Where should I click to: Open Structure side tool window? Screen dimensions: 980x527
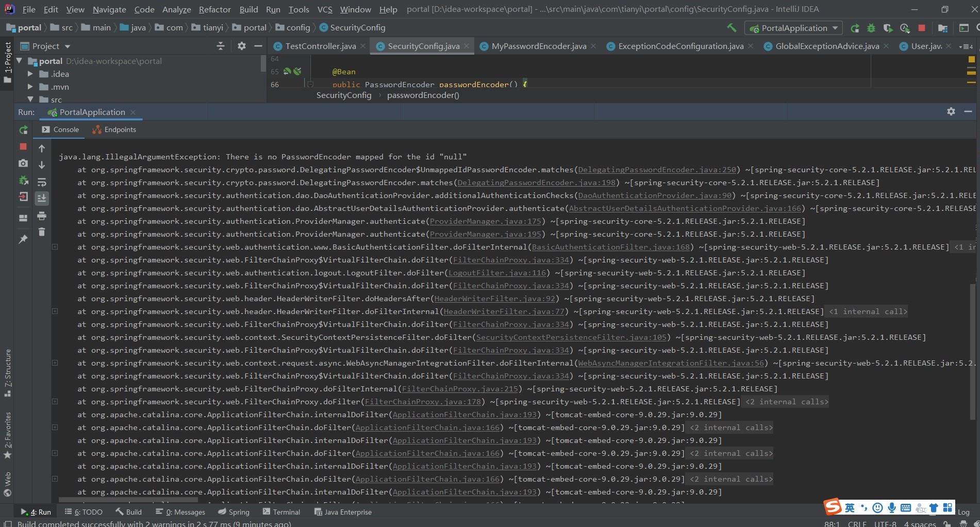[x=7, y=373]
